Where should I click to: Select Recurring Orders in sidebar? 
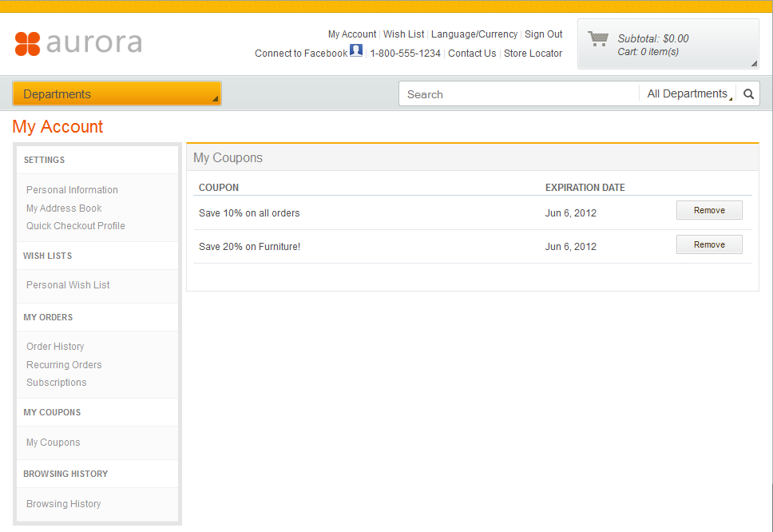(x=64, y=365)
